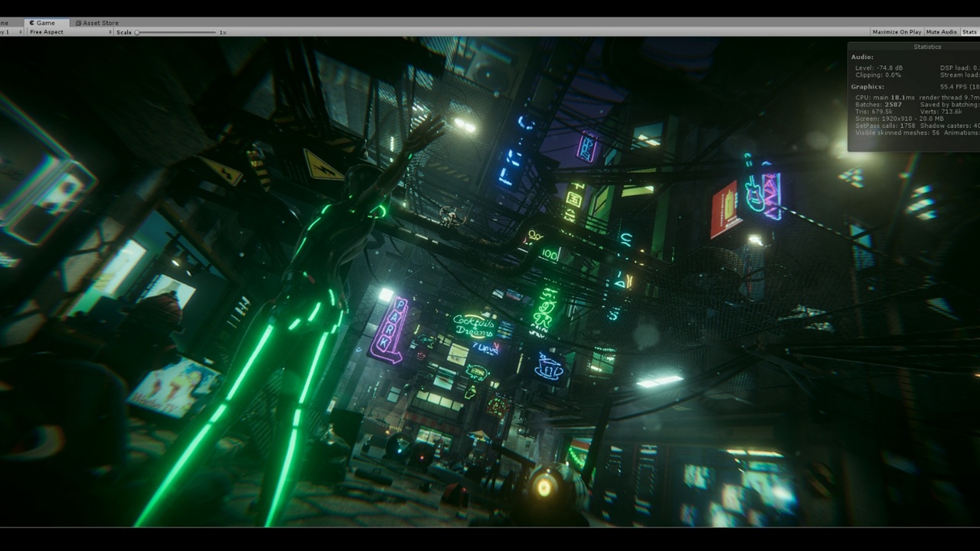
Task: Click the Statistics panel title
Action: pos(927,47)
